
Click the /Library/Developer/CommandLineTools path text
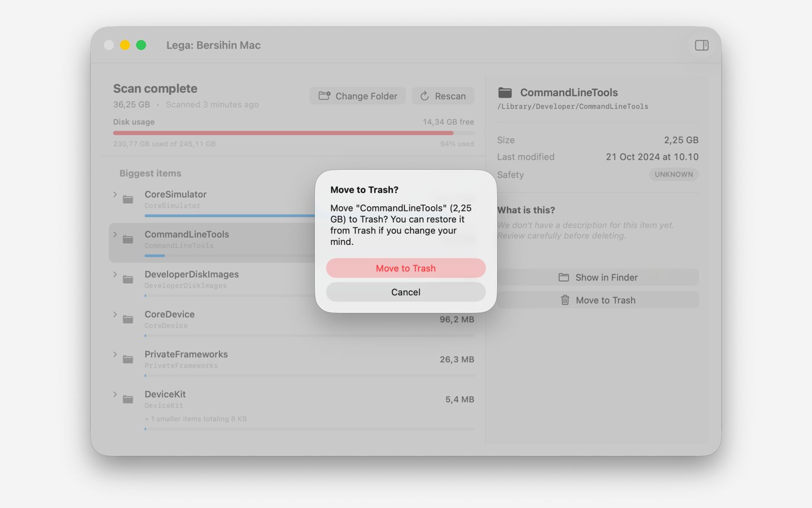[x=573, y=107]
